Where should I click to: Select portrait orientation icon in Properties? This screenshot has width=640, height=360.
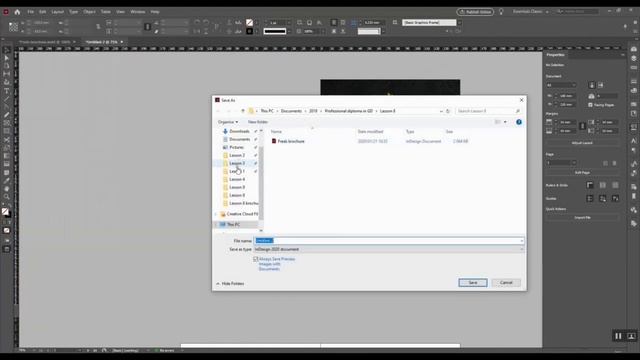pos(592,85)
